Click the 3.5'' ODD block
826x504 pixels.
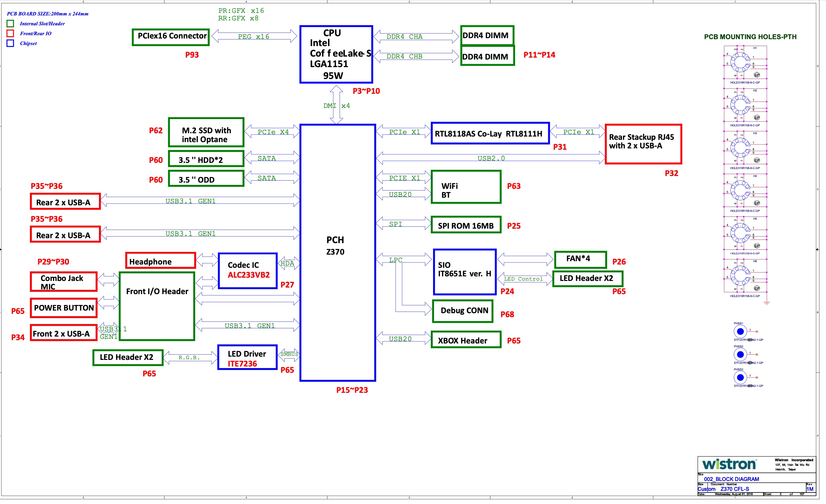click(206, 178)
